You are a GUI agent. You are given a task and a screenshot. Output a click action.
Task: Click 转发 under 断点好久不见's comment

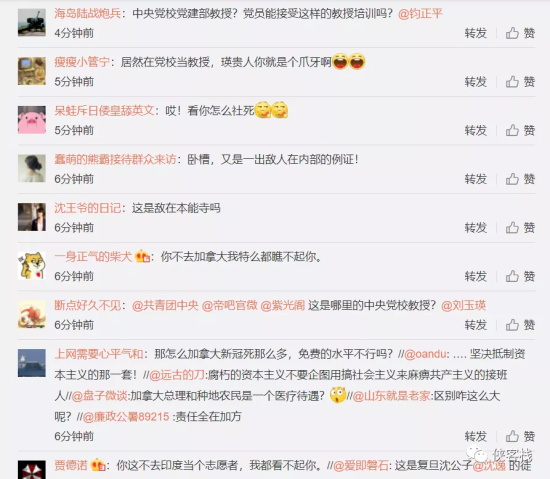pyautogui.click(x=476, y=325)
